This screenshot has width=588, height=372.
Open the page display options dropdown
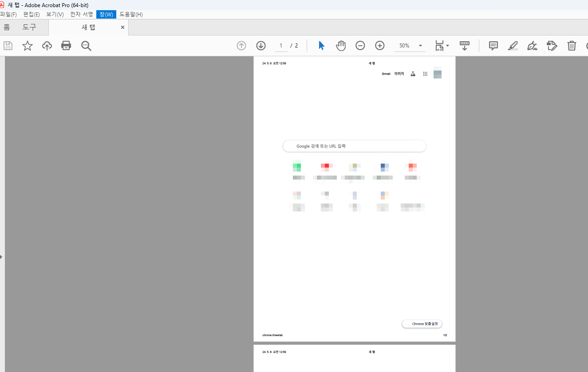point(442,45)
